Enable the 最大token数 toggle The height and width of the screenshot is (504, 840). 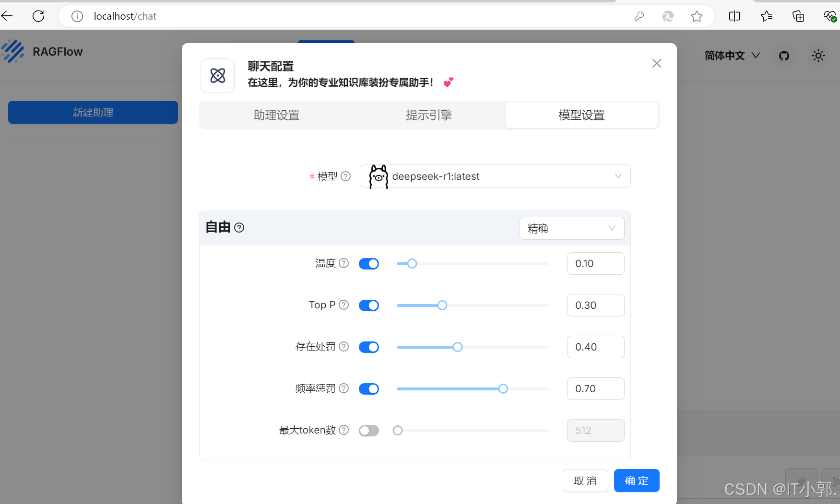pyautogui.click(x=368, y=430)
